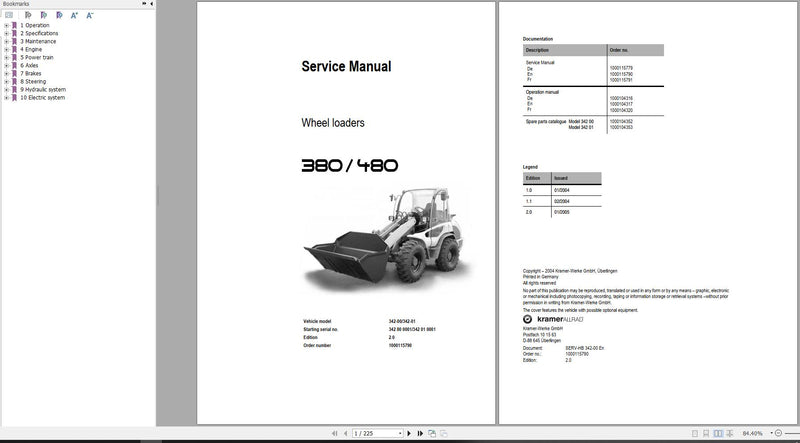
Task: Click the wheel loader cover image
Action: coord(386,238)
